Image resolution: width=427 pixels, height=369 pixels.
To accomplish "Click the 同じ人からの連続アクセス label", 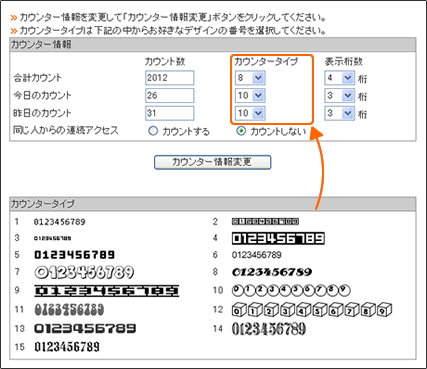I will 66,130.
